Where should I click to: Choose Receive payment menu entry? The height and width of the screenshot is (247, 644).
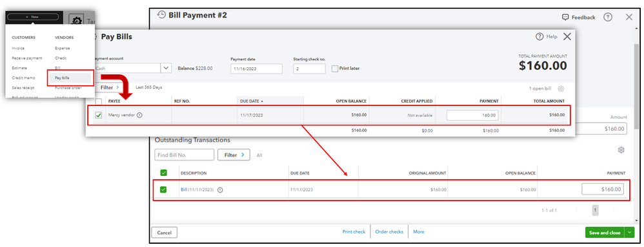tap(26, 58)
